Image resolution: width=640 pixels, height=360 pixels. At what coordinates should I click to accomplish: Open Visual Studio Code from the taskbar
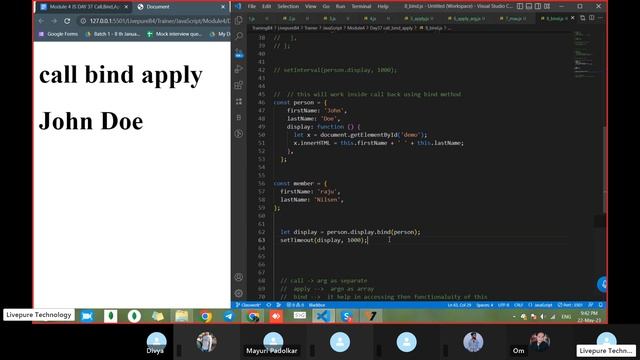click(323, 316)
